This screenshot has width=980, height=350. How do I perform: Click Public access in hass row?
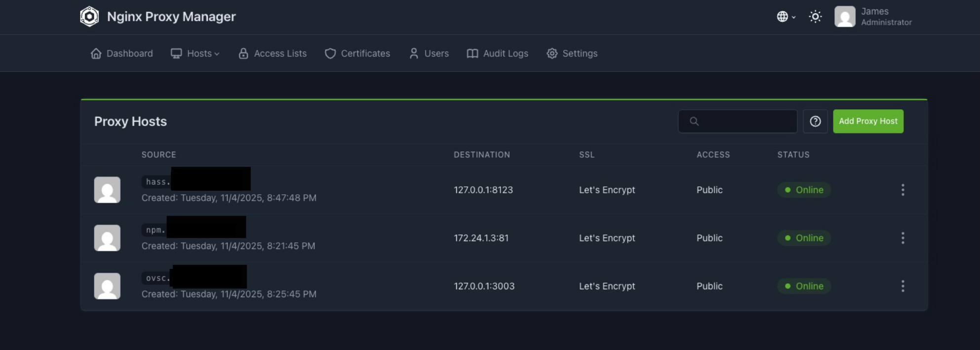[709, 190]
